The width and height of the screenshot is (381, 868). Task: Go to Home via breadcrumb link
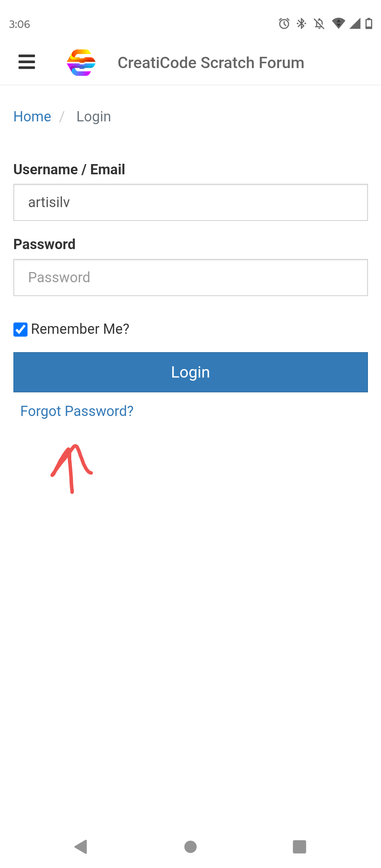(x=32, y=117)
